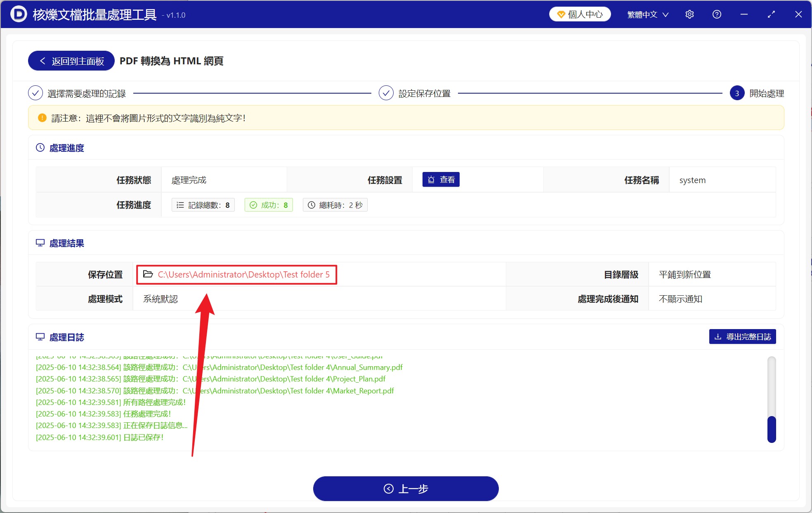Click the monitor icon beside 處理日誌
Image resolution: width=812 pixels, height=513 pixels.
(x=40, y=337)
